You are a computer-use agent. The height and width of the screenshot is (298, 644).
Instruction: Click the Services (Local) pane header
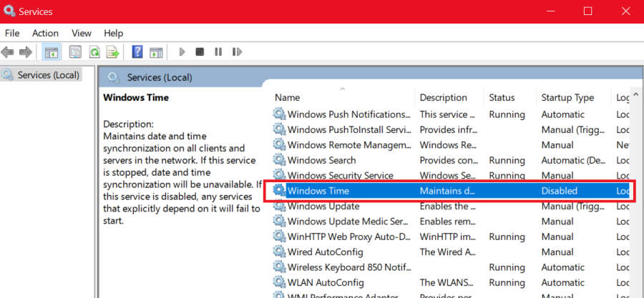(x=160, y=77)
